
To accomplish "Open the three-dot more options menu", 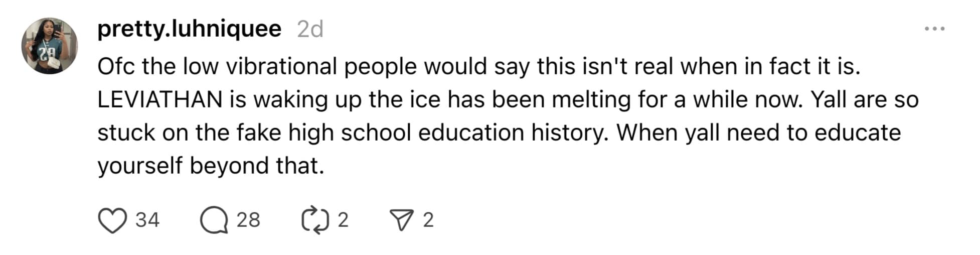I will (x=934, y=29).
